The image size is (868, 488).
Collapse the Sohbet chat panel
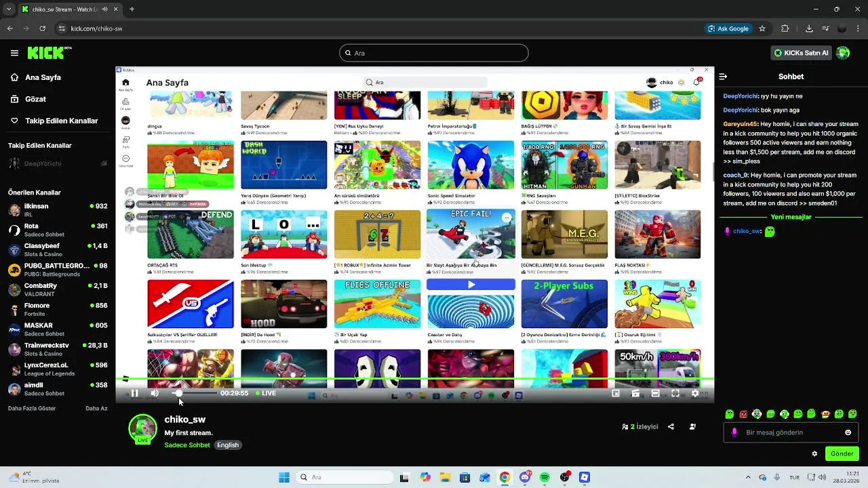[x=723, y=77]
